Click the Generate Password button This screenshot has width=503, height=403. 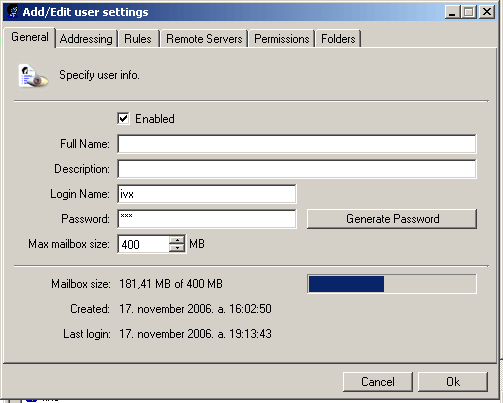(392, 219)
